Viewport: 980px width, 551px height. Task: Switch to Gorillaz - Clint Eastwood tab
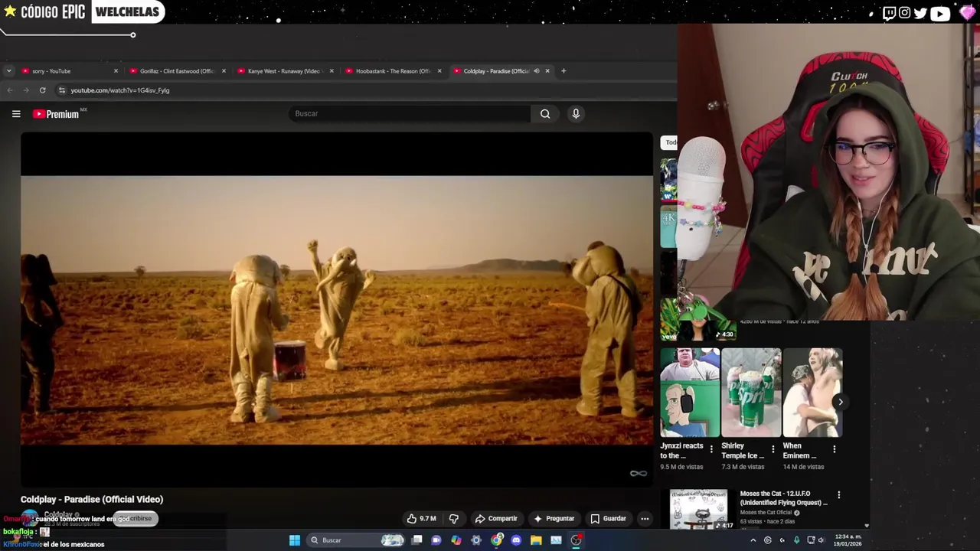pos(178,71)
